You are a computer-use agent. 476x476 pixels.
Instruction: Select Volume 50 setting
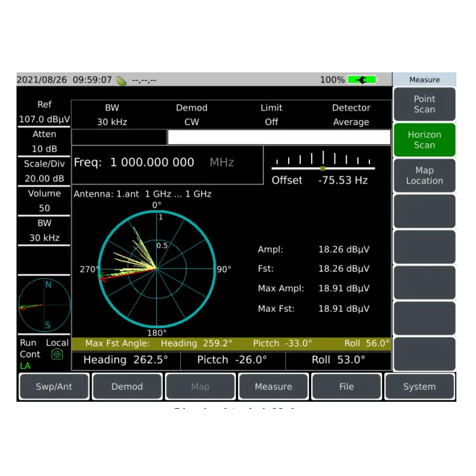[x=44, y=201]
